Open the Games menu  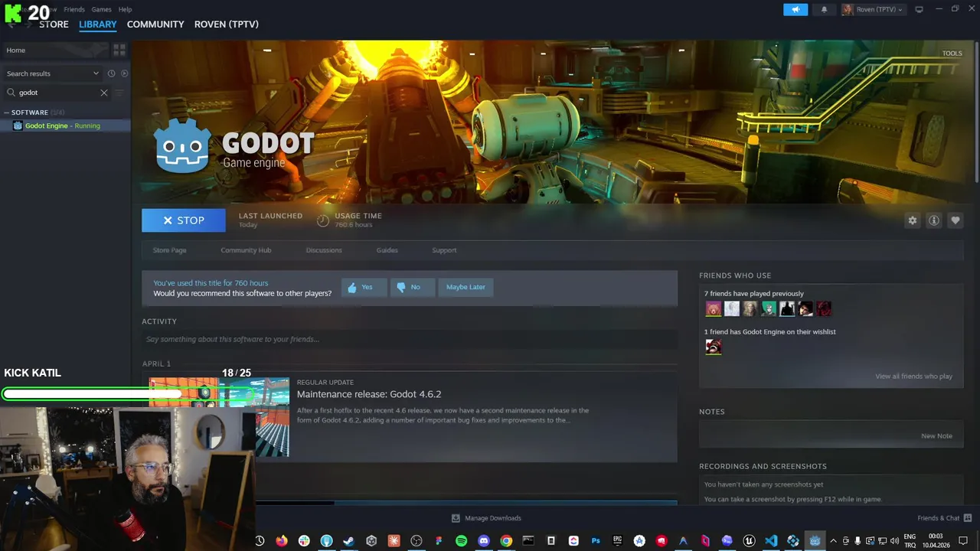pyautogui.click(x=101, y=9)
